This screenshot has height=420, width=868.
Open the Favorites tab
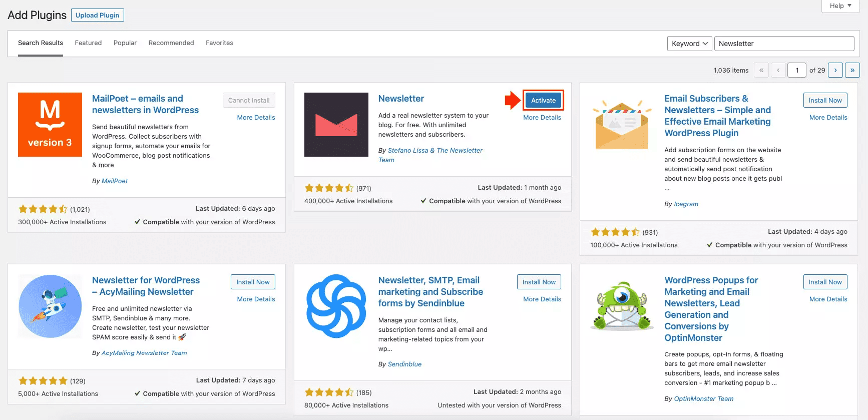[x=219, y=43]
